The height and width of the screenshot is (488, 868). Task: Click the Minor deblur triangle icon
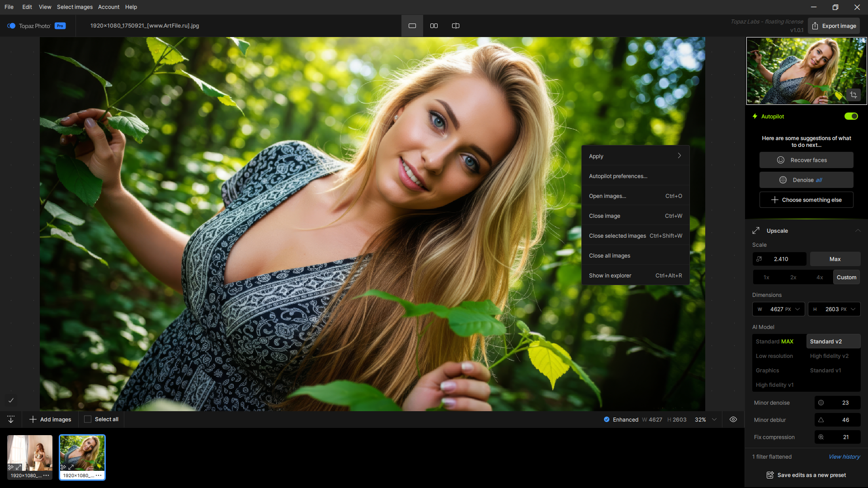click(821, 420)
